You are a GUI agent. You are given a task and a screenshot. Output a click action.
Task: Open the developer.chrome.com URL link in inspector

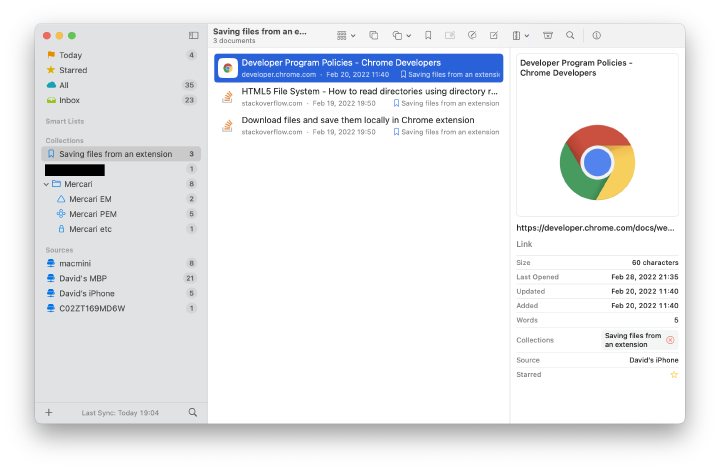(x=596, y=228)
